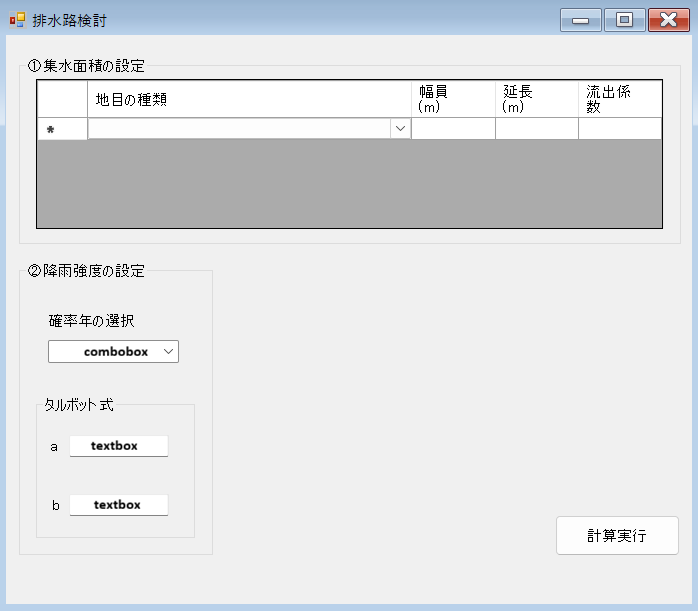Viewport: 698px width, 611px height.
Task: Click the 排水路検討 title bar text
Action: point(70,20)
